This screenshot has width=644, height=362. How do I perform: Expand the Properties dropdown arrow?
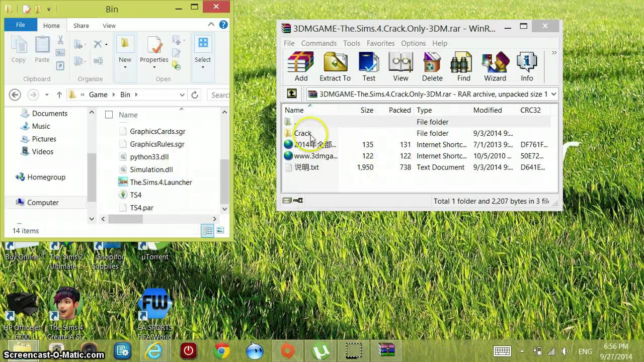(x=154, y=67)
